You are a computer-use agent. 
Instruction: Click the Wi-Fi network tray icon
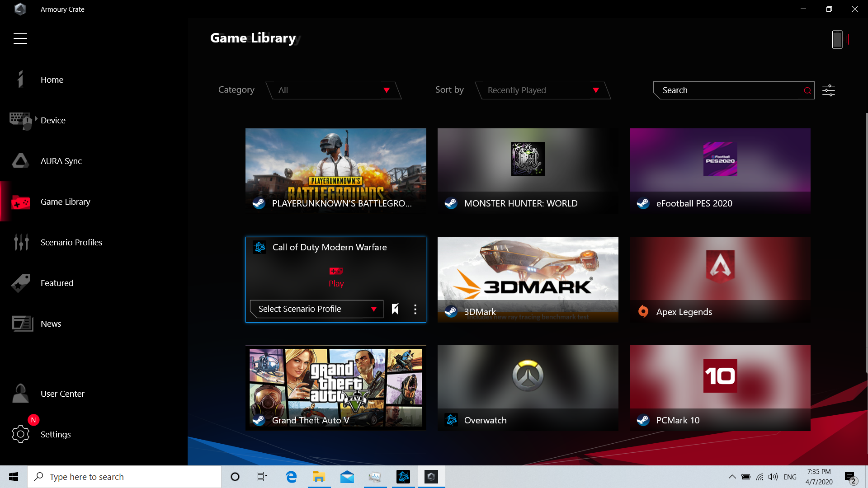760,477
